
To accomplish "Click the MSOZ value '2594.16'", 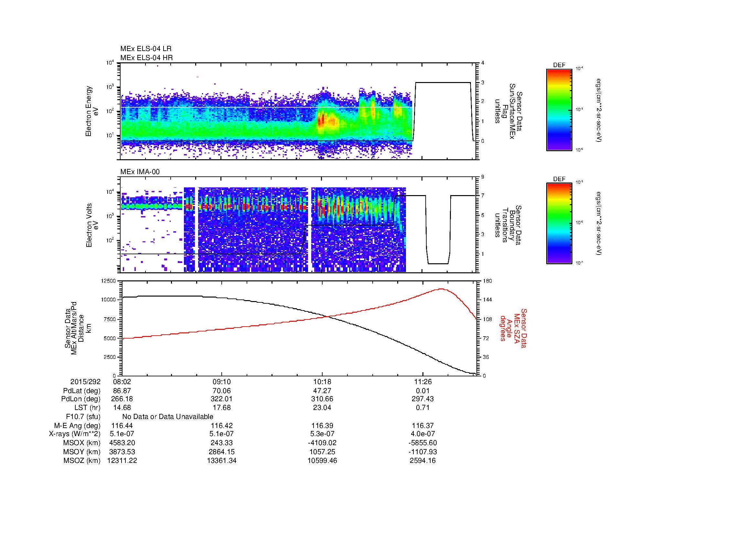I will pyautogui.click(x=423, y=461).
